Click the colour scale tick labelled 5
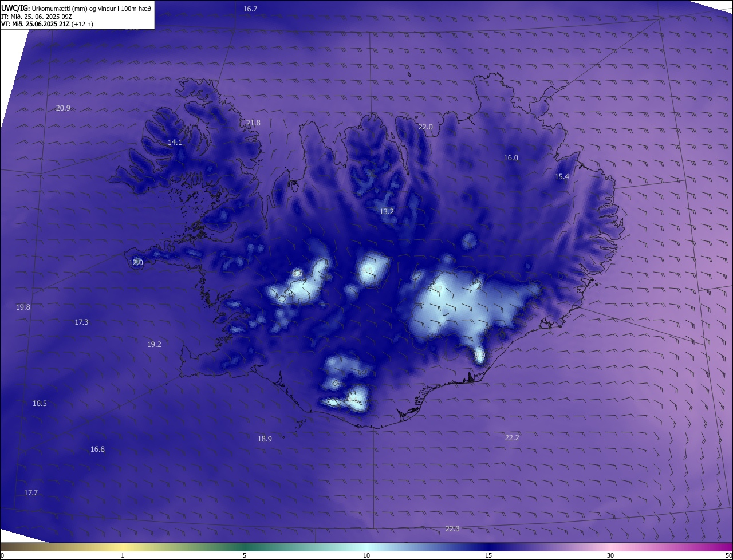 point(245,555)
